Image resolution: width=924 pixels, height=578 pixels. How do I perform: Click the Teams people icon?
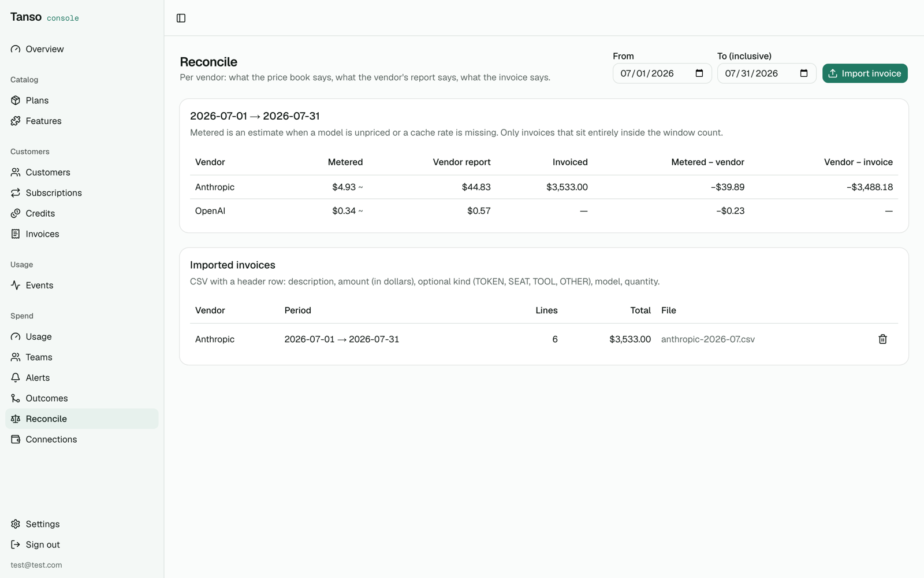(16, 357)
